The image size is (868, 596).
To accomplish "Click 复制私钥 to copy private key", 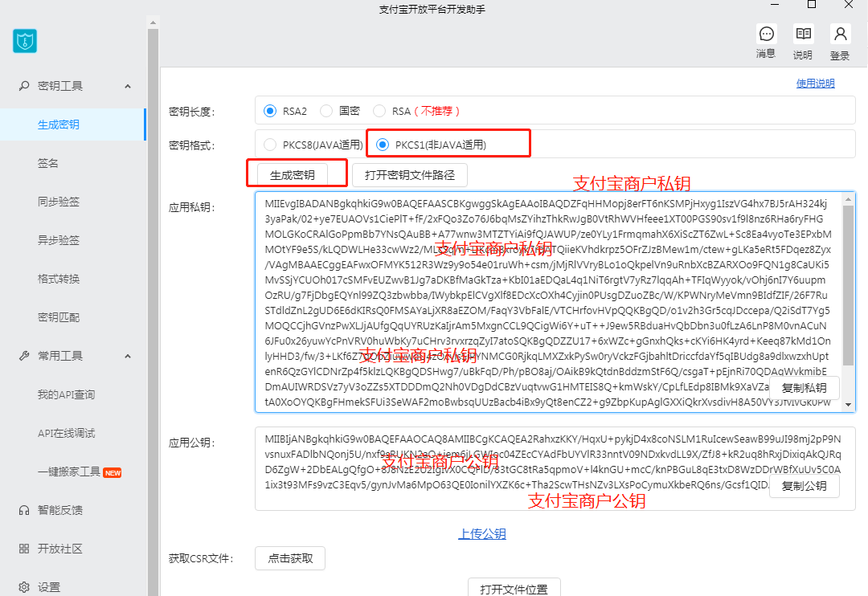I will [x=804, y=388].
